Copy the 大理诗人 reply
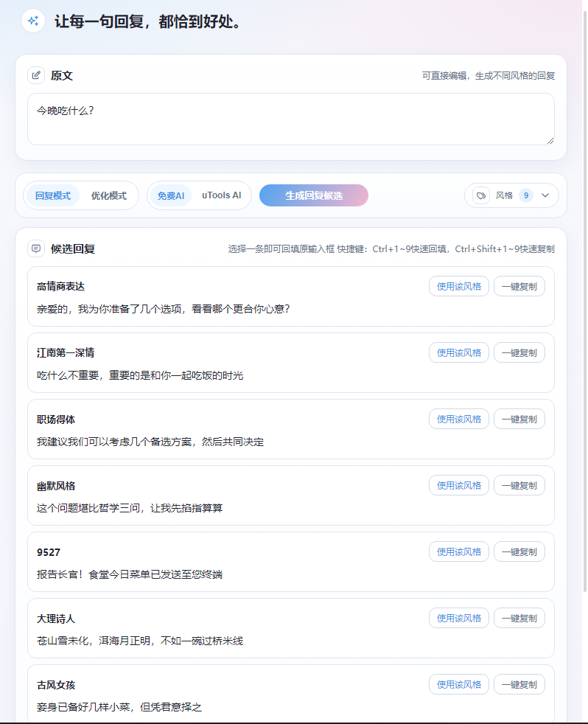The image size is (588, 724). point(519,618)
